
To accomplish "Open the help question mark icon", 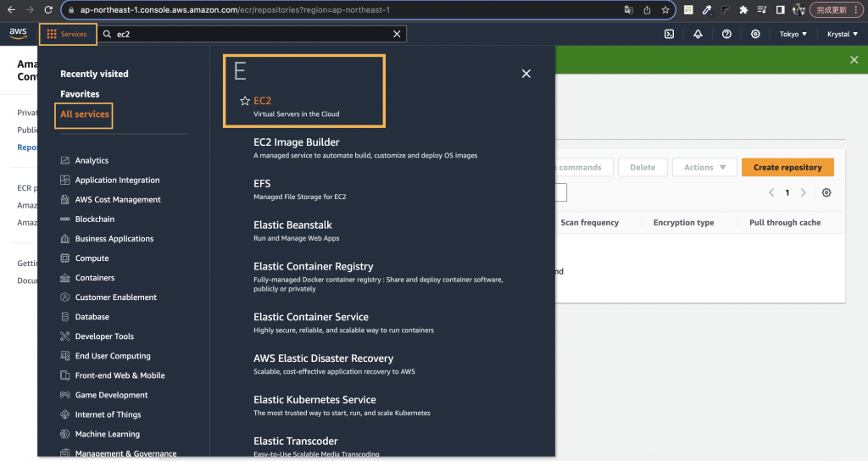I will pyautogui.click(x=726, y=34).
